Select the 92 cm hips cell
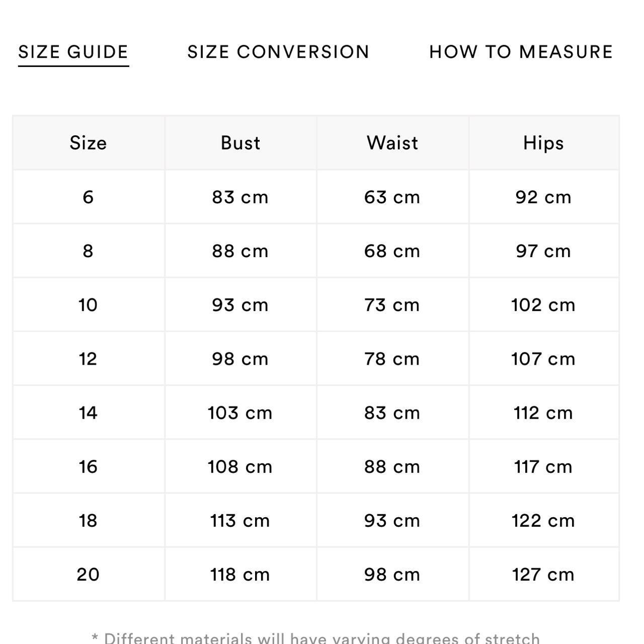This screenshot has width=644, height=644. pyautogui.click(x=543, y=197)
